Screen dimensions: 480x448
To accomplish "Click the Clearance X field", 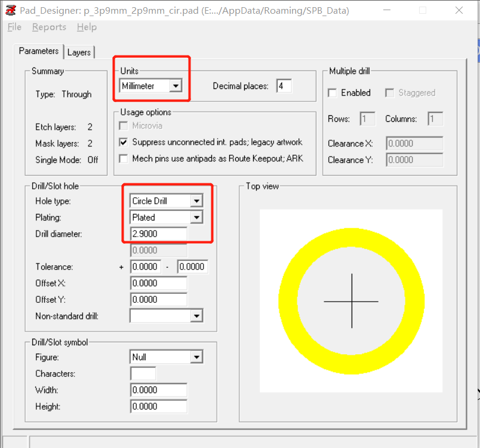I will pos(414,143).
